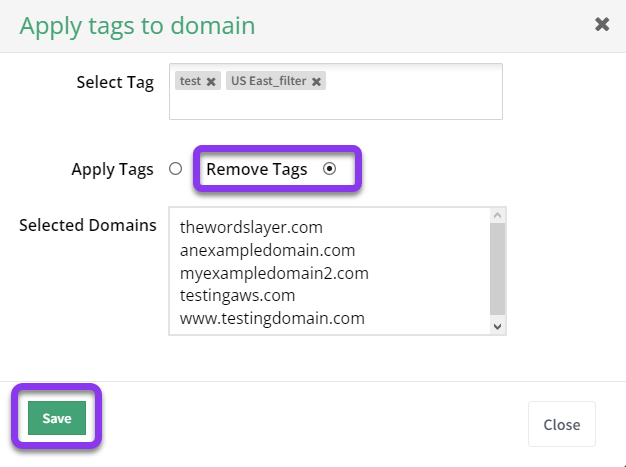Viewport: 626px width, 467px height.
Task: Click the 'test' tag chip text
Action: pos(190,81)
